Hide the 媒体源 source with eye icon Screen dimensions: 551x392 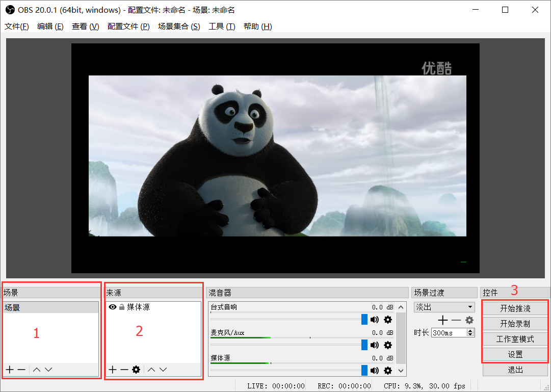pos(113,307)
